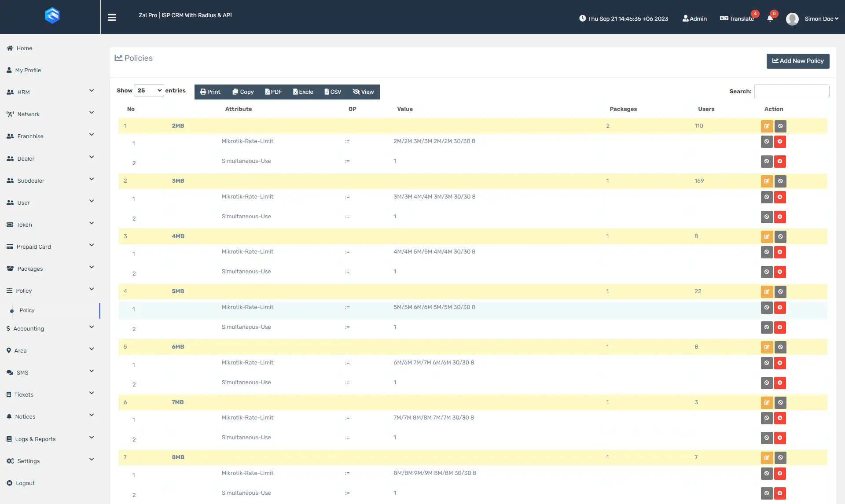Click grey ban icon for 5M/5M rate limit row

point(767,308)
